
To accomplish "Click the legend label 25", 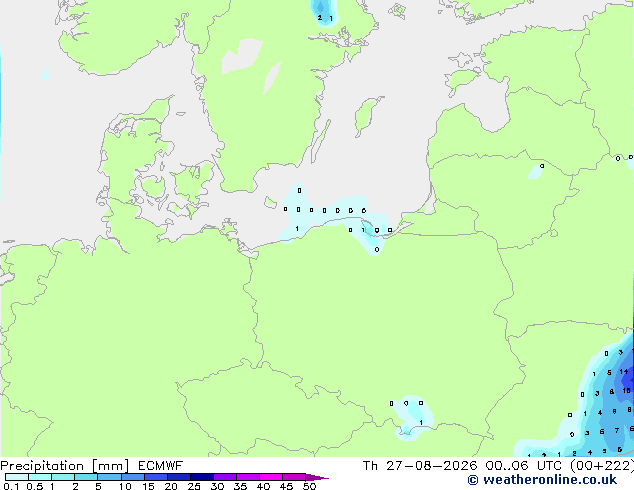I will click(x=194, y=486).
